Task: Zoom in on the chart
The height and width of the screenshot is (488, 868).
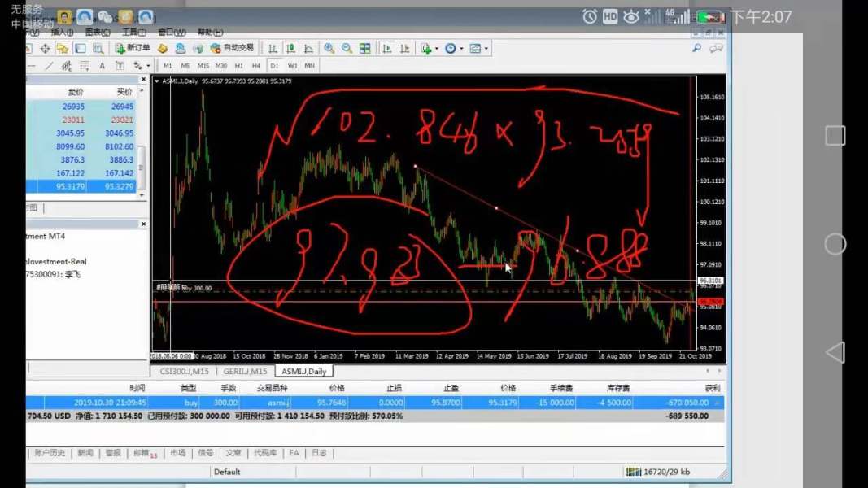Action: 329,49
